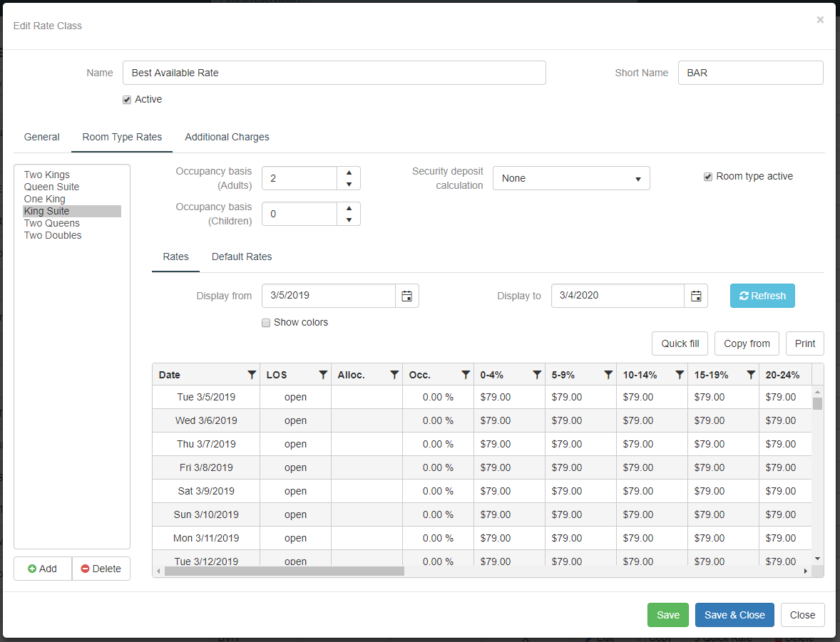Close the Edit Rate Class dialog with X
Screen dimensions: 840x642
pos(819,20)
